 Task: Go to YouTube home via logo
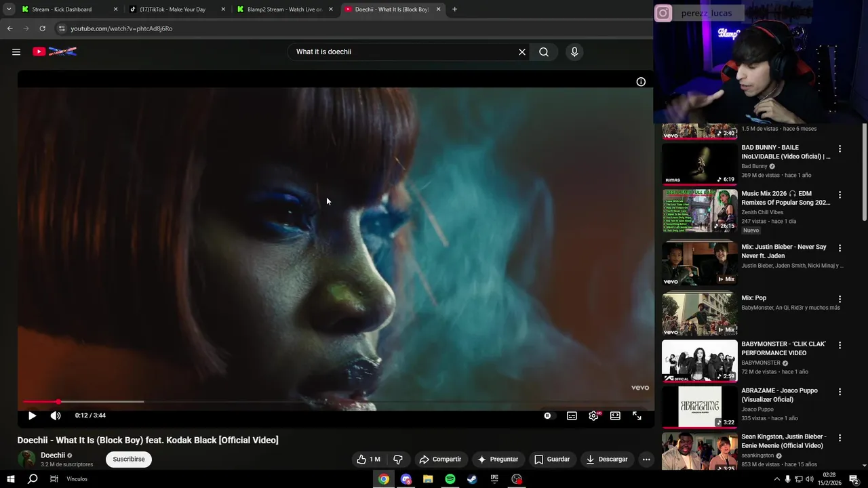(x=55, y=52)
